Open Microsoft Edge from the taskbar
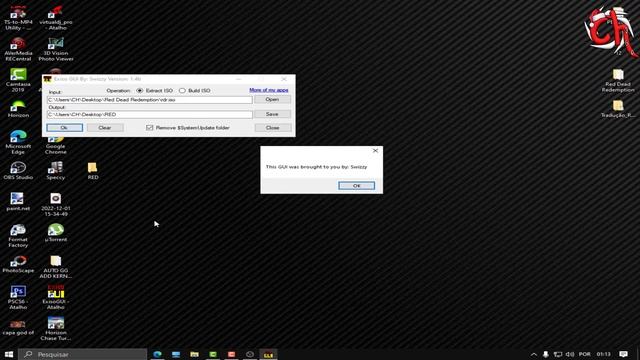 point(157,354)
